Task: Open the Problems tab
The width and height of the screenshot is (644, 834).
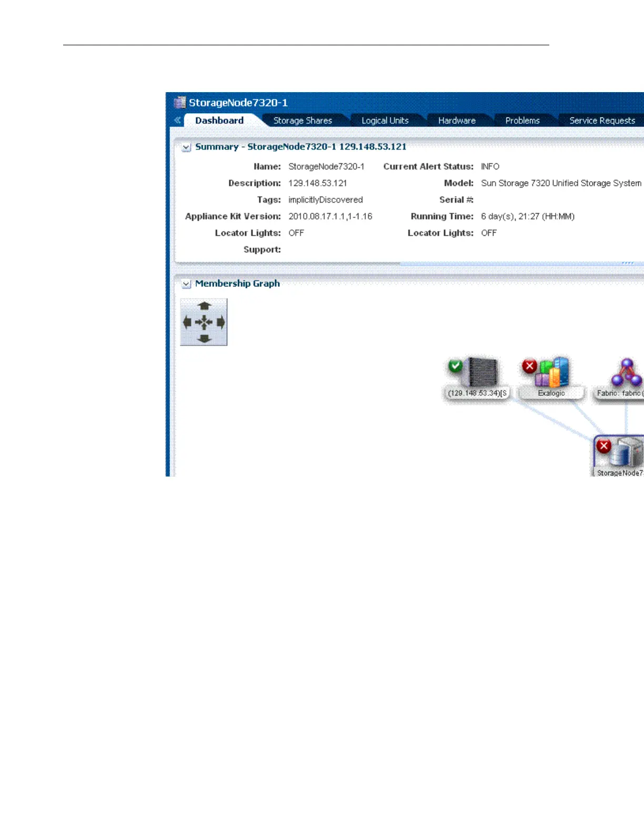Action: (522, 121)
